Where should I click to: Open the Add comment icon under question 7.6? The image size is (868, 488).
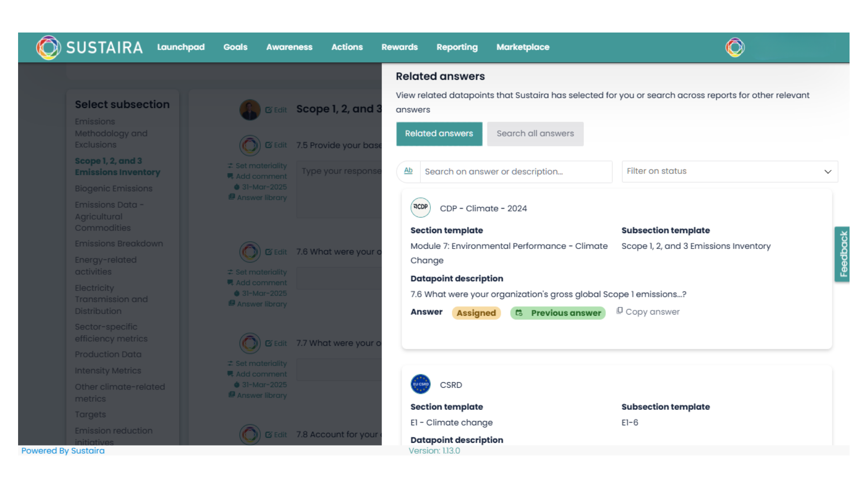point(231,282)
